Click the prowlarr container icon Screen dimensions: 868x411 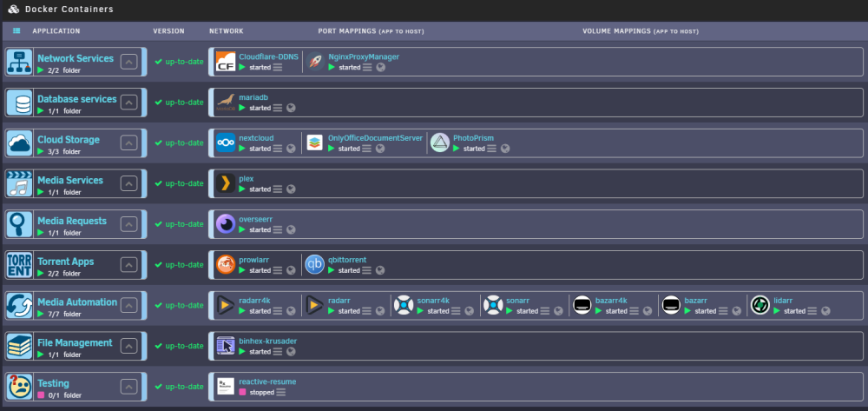tap(226, 265)
